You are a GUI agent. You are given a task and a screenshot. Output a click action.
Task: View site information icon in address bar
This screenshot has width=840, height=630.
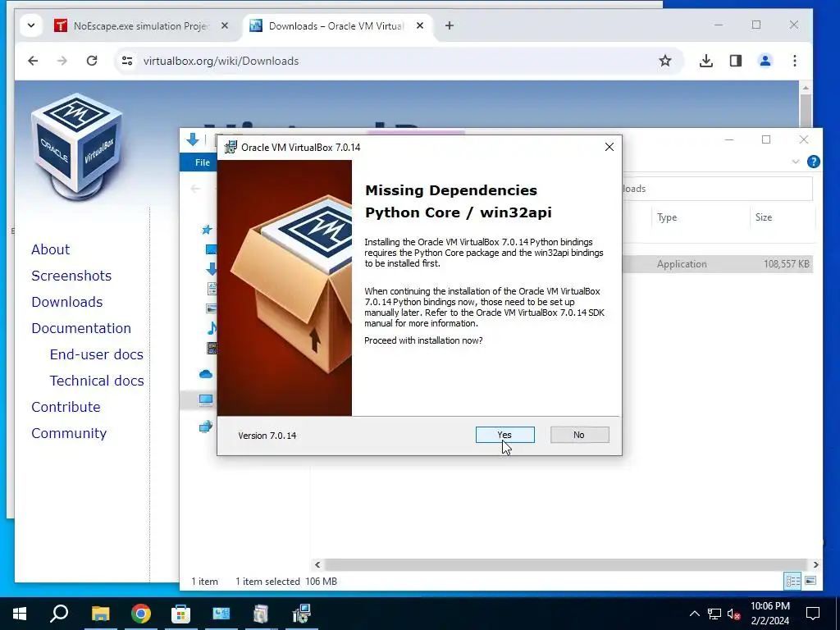127,61
